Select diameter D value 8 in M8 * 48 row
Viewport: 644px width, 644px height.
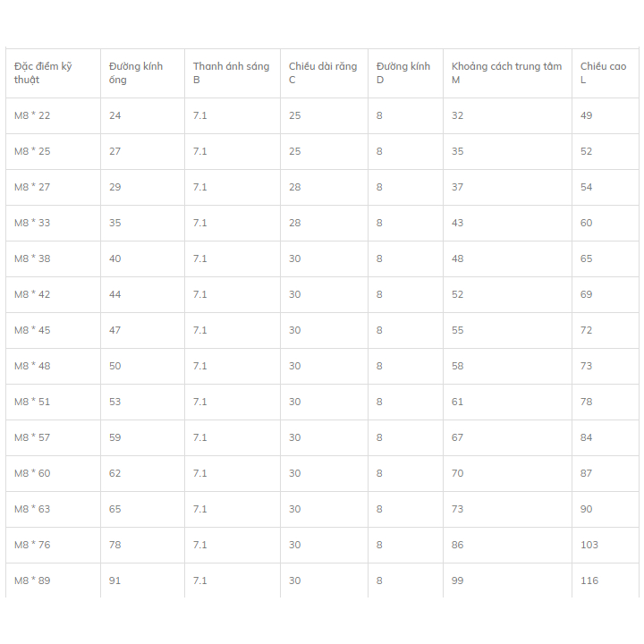pyautogui.click(x=379, y=366)
